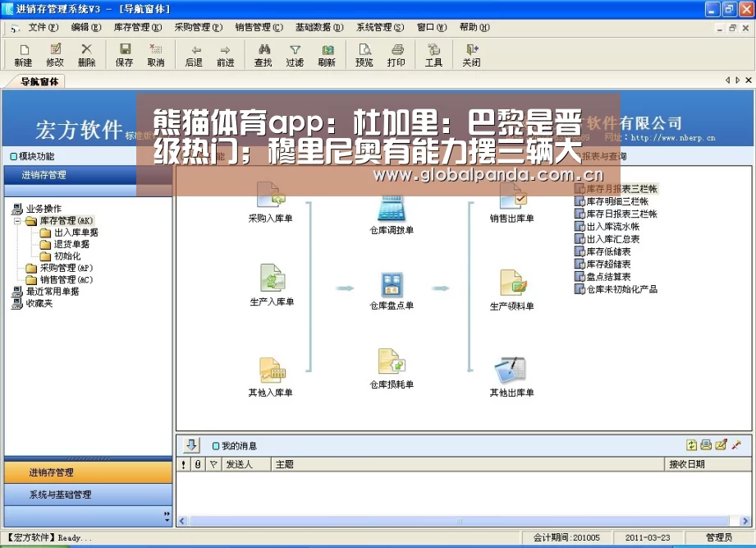The width and height of the screenshot is (756, 548).
Task: Select 采购管理(&P) tree folder
Action: [x=66, y=268]
